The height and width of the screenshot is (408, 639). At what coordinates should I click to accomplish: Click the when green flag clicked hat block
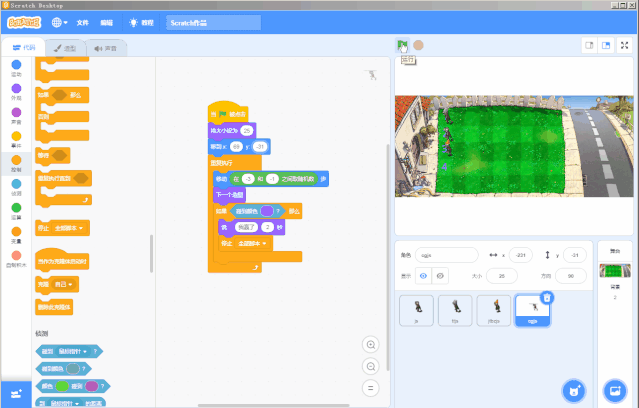click(228, 112)
